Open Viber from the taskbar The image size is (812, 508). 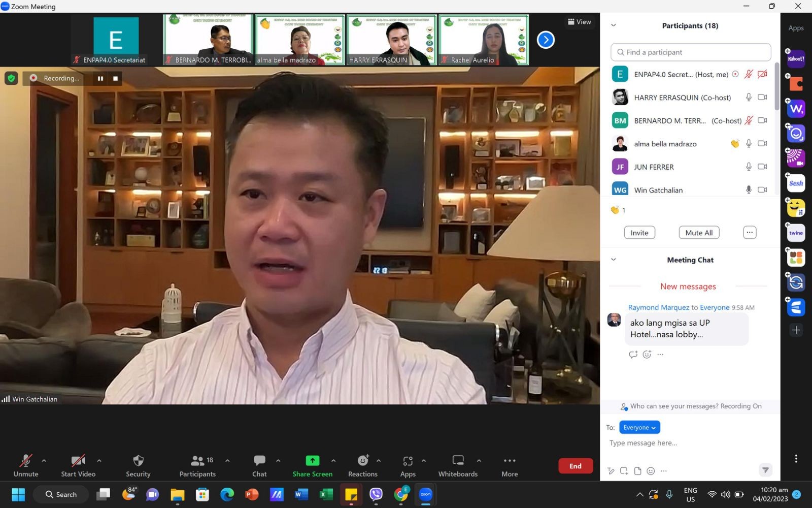coord(376,494)
